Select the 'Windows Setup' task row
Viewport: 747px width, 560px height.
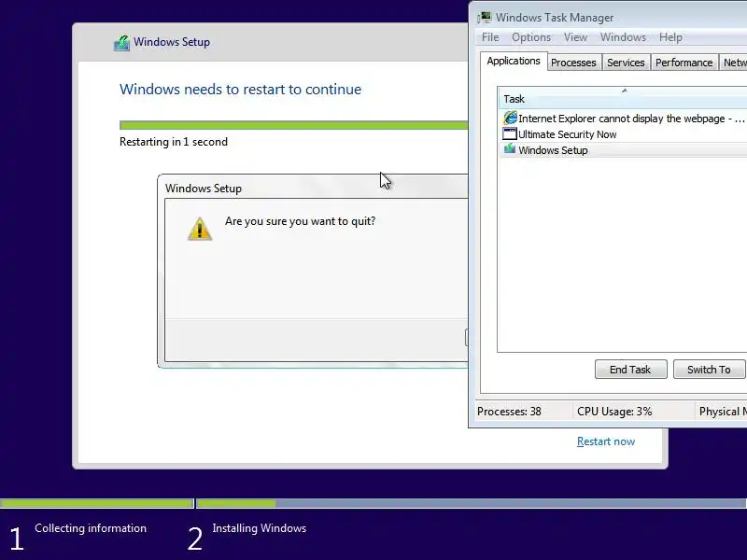623,150
